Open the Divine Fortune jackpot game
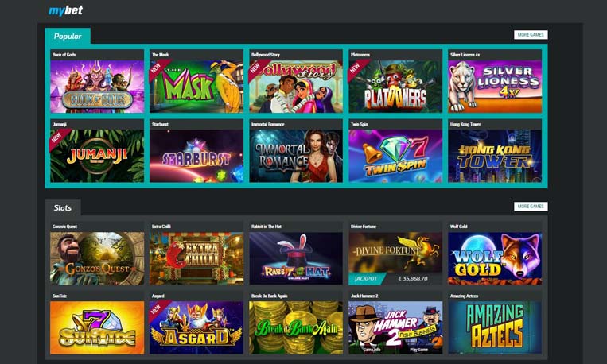The width and height of the screenshot is (607, 364). 395,253
